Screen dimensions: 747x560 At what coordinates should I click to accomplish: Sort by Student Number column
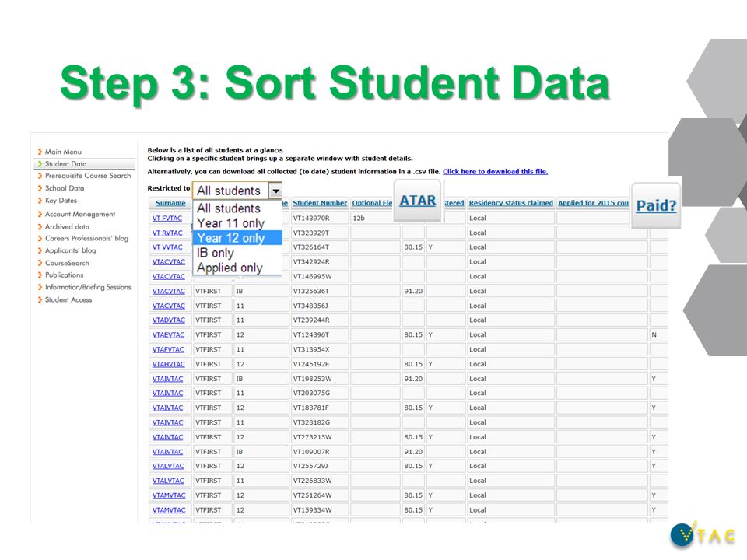click(x=320, y=203)
